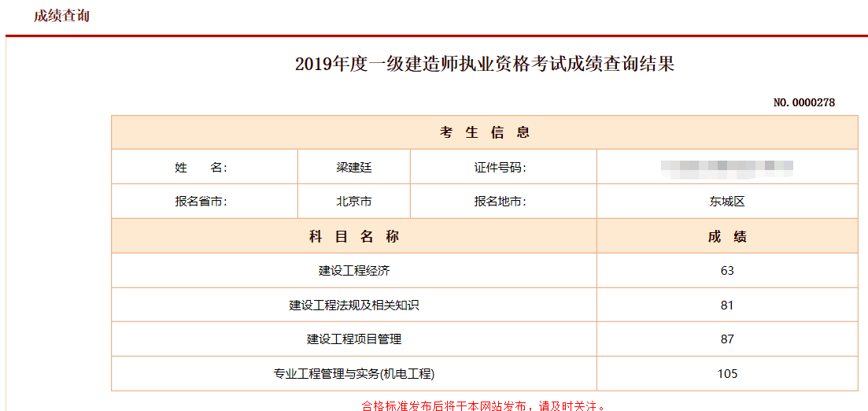Select the 建设工程法规及相关知识 subject row

[353, 305]
